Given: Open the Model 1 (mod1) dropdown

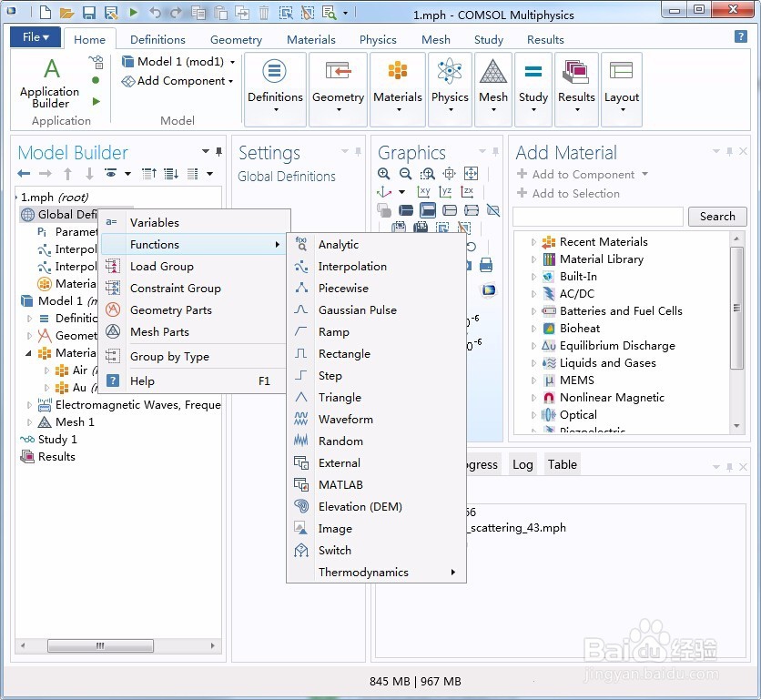Looking at the screenshot, I should pyautogui.click(x=232, y=62).
